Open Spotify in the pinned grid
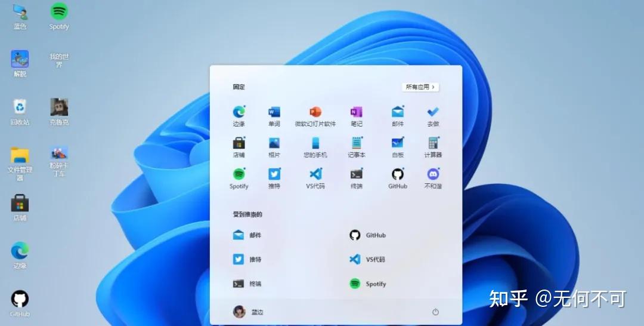 coord(239,179)
